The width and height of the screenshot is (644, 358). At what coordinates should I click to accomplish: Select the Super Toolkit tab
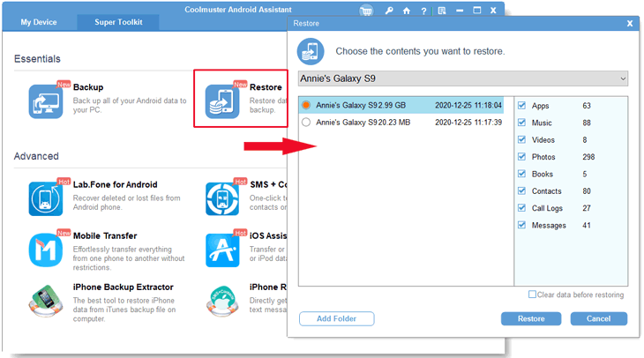coord(120,21)
